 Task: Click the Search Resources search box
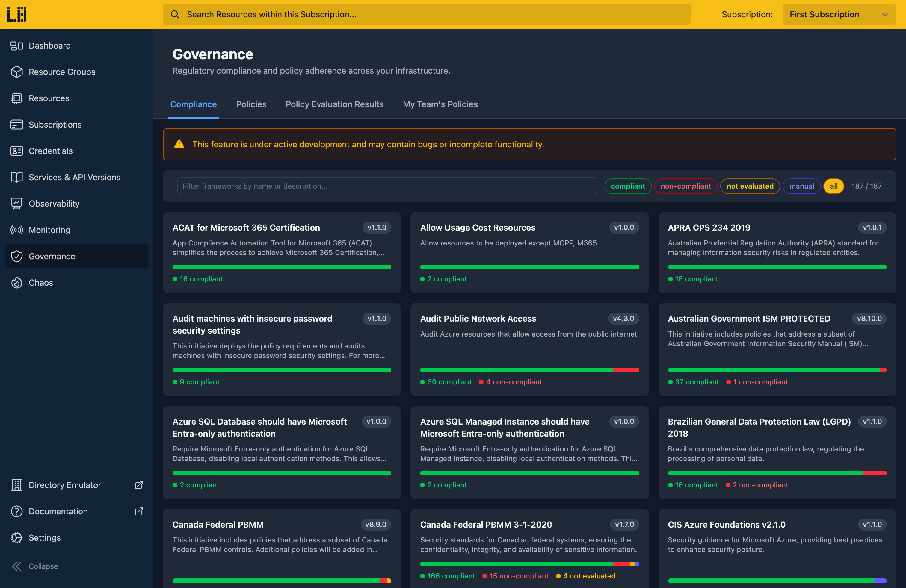click(426, 14)
